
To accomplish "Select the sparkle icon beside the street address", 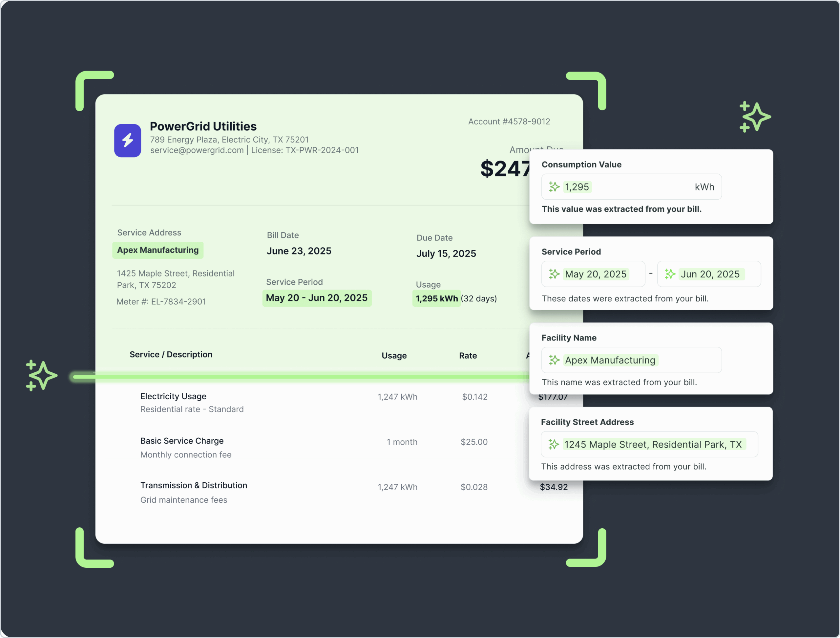I will pyautogui.click(x=554, y=444).
